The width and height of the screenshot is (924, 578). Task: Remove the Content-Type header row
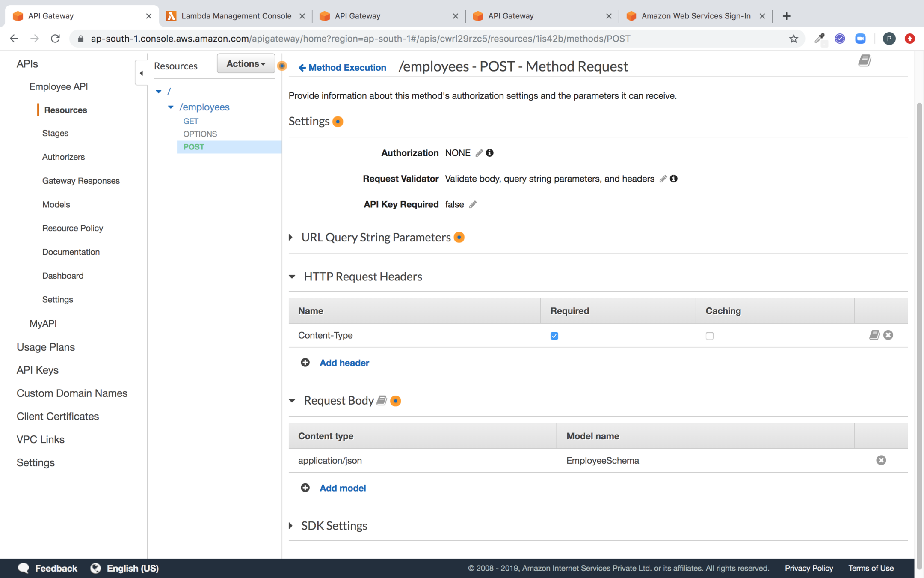pyautogui.click(x=888, y=335)
